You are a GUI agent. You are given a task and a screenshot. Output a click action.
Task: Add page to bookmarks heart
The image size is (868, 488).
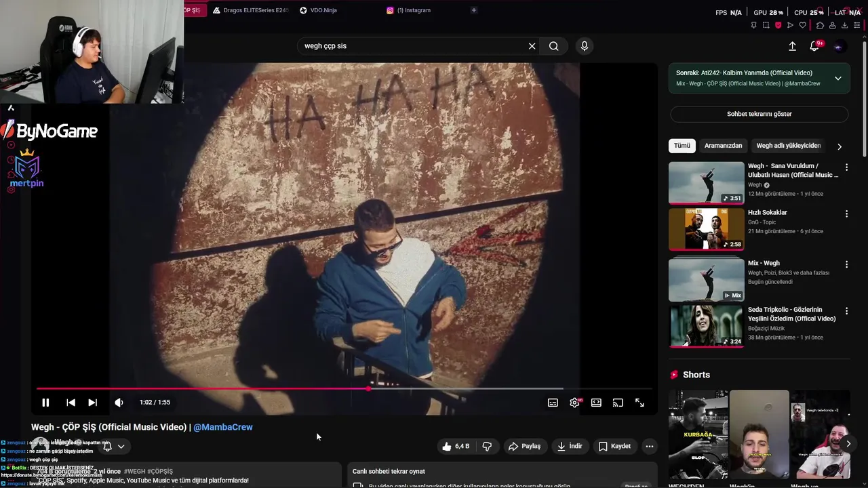(803, 25)
